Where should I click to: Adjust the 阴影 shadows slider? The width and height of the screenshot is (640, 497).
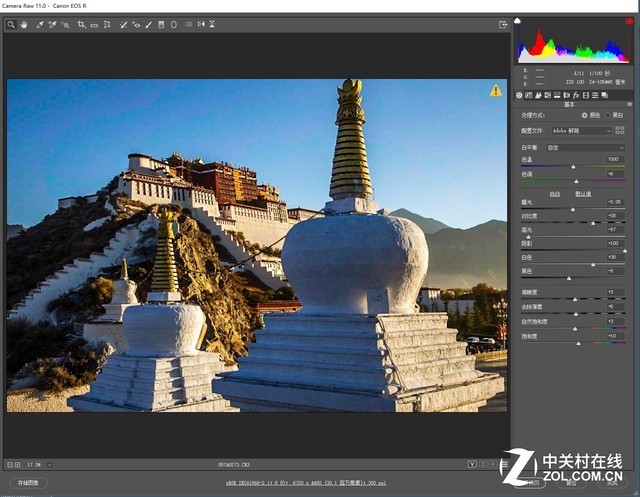pyautogui.click(x=624, y=251)
